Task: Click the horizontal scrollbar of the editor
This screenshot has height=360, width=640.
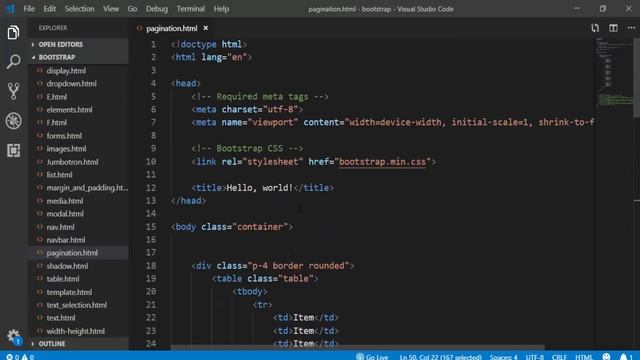Action: pyautogui.click(x=358, y=347)
